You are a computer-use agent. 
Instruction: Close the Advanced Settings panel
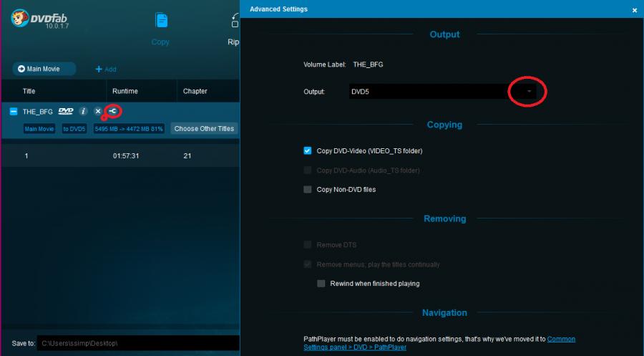635,10
